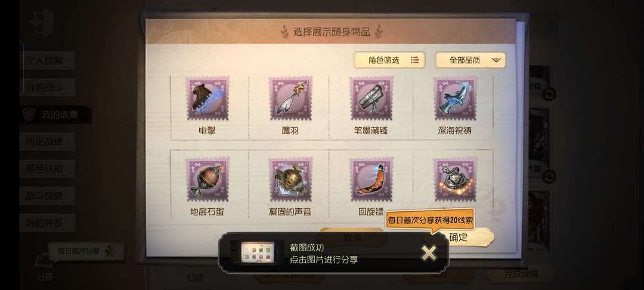Open the 角色筛选 character filter

pyautogui.click(x=389, y=60)
